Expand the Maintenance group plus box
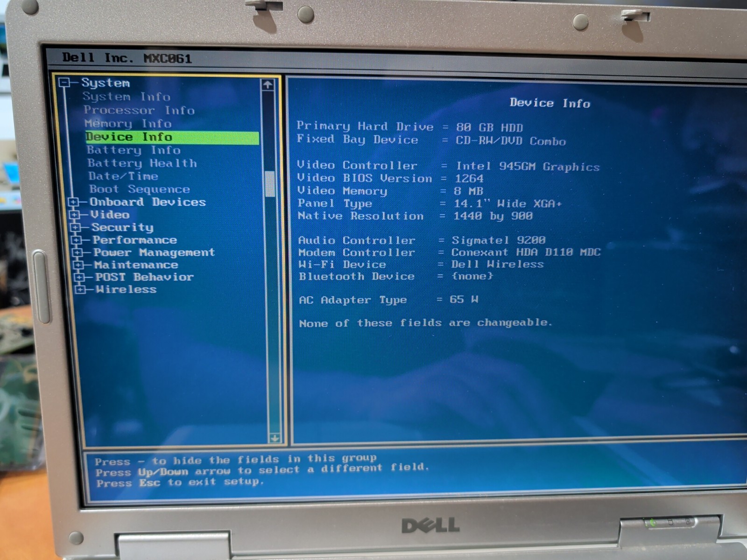Screen dimensions: 747x560 coord(78,265)
